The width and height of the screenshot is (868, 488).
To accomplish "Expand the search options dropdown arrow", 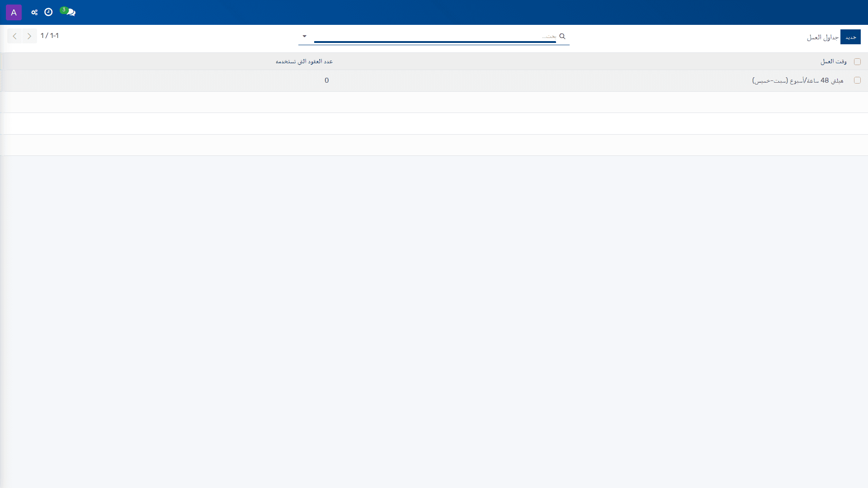I will 304,36.
